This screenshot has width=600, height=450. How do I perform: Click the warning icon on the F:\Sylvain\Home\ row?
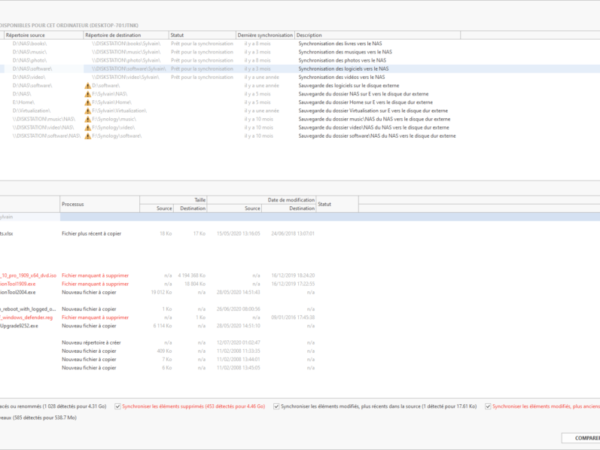[88, 102]
